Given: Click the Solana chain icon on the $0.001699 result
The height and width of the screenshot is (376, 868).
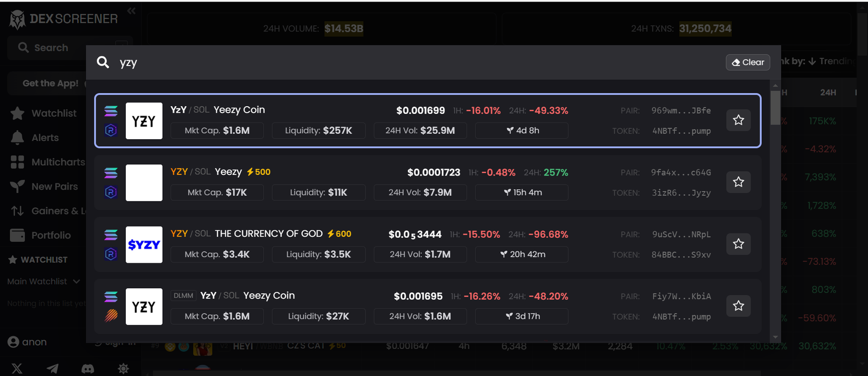Looking at the screenshot, I should [111, 111].
